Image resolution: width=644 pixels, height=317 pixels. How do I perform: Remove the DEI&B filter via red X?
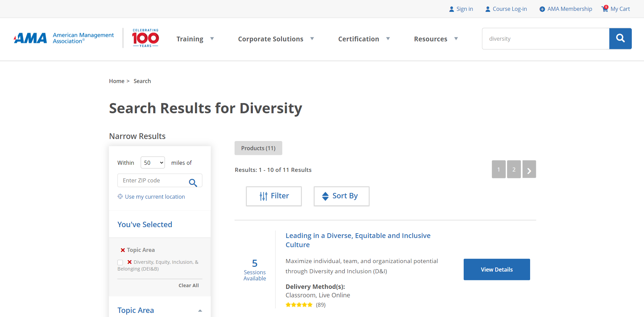(129, 262)
